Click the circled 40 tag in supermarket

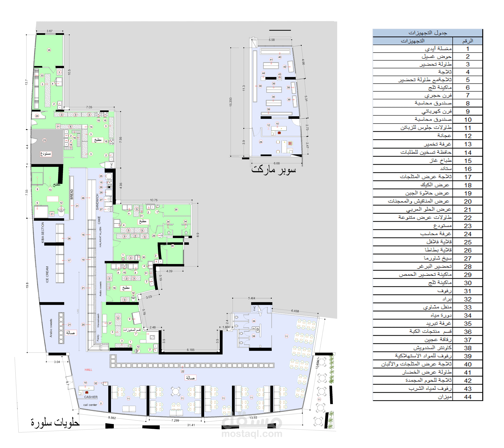[x=280, y=57]
